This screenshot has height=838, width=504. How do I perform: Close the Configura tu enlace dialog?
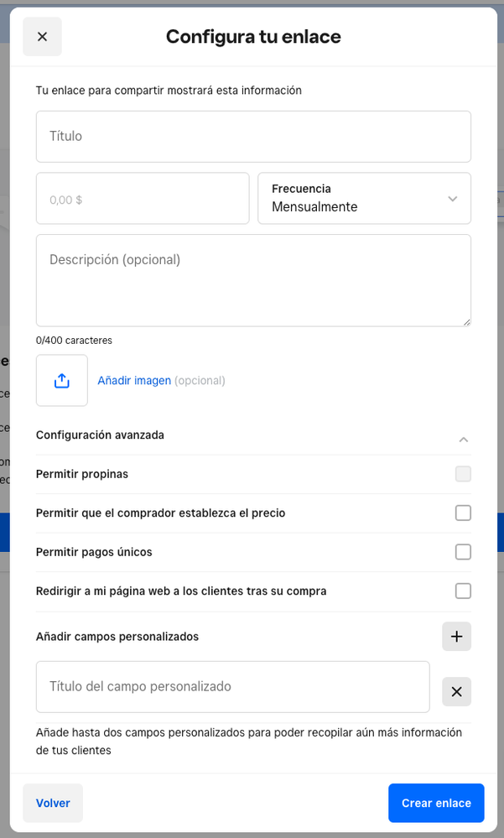pos(42,37)
